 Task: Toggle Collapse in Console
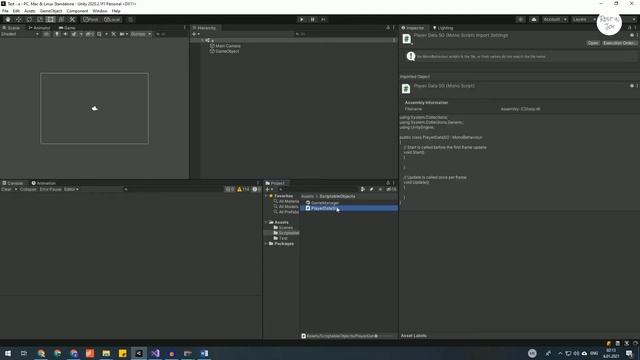click(28, 189)
